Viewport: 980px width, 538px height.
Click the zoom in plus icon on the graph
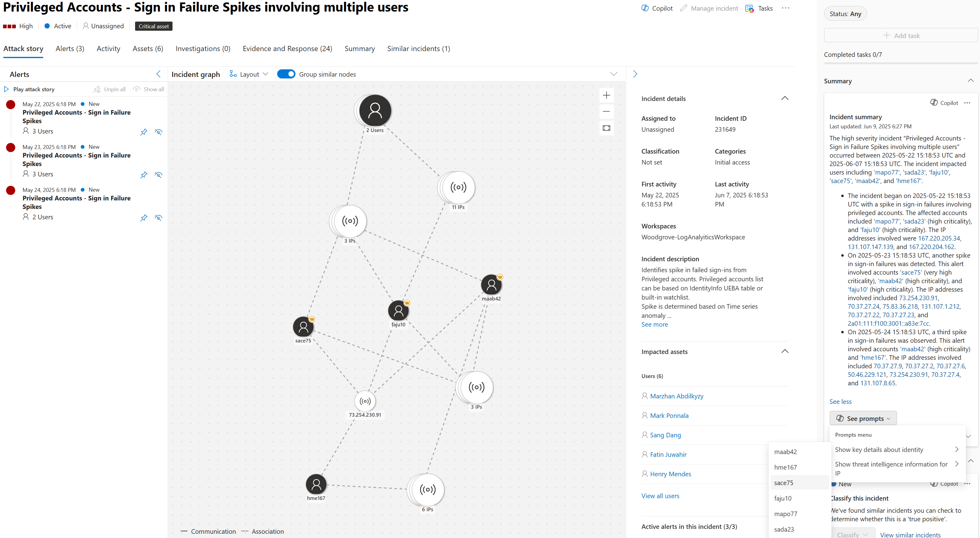[606, 95]
